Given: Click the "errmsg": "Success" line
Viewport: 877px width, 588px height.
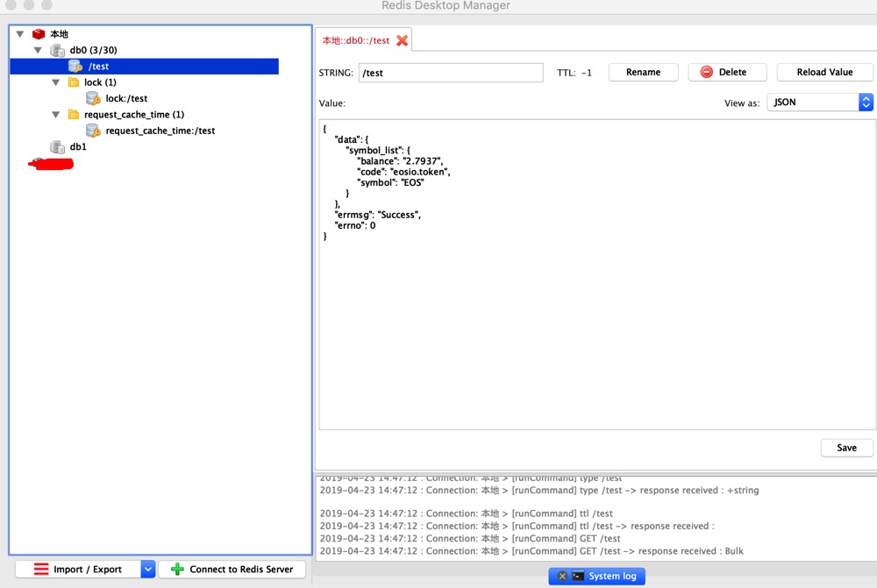Looking at the screenshot, I should pos(377,215).
